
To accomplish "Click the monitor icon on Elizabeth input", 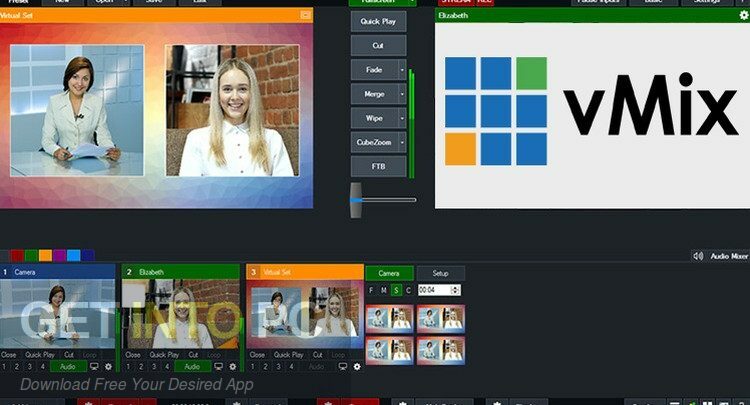I will pos(219,367).
